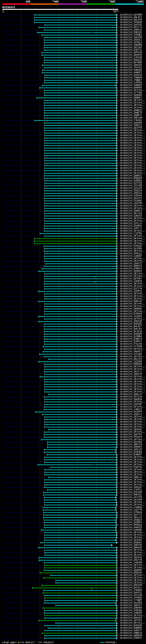Click last hit label UniRef100_C5GRX2
The width and height of the screenshot is (146, 644).
point(131,638)
